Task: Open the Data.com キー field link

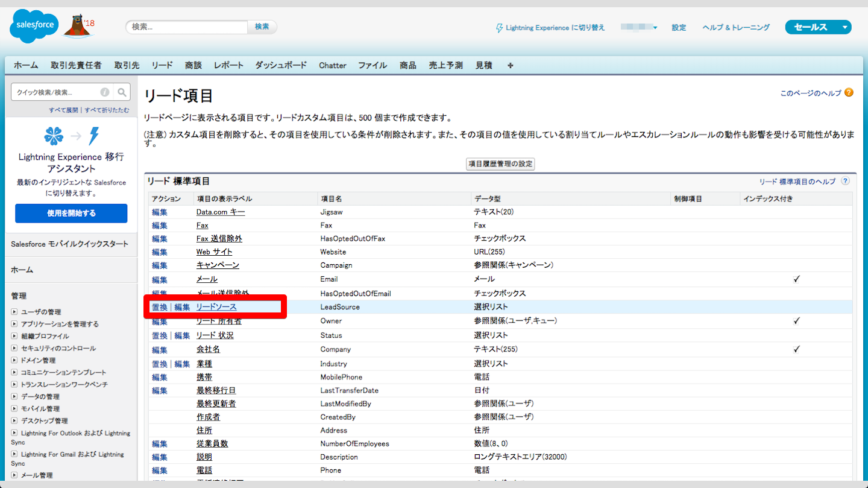Action: click(221, 212)
